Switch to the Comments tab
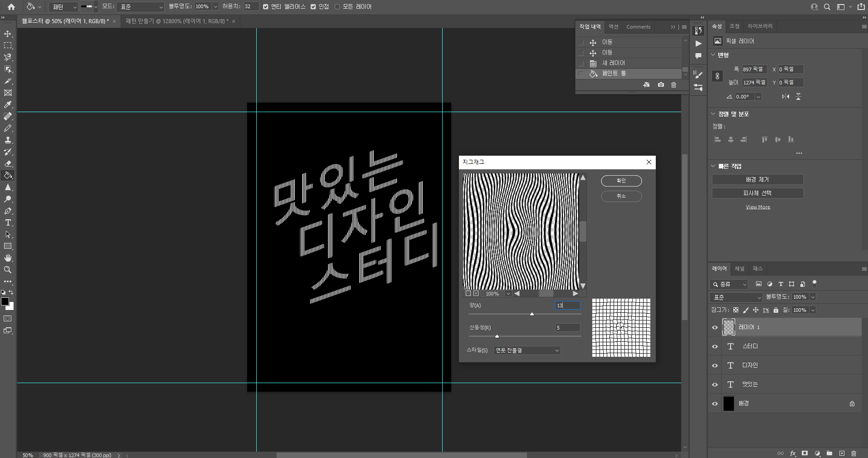The width and height of the screenshot is (868, 458). point(639,27)
